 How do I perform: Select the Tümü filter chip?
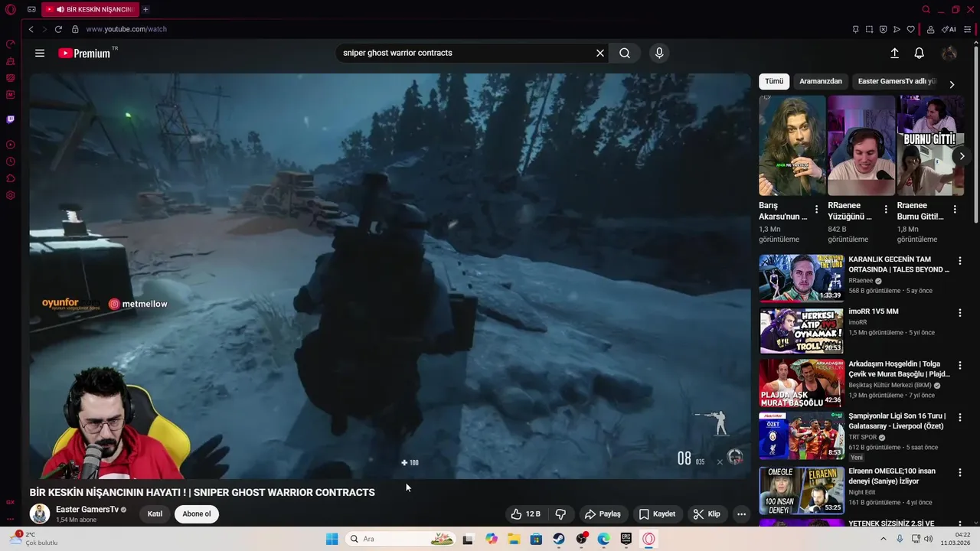coord(774,81)
